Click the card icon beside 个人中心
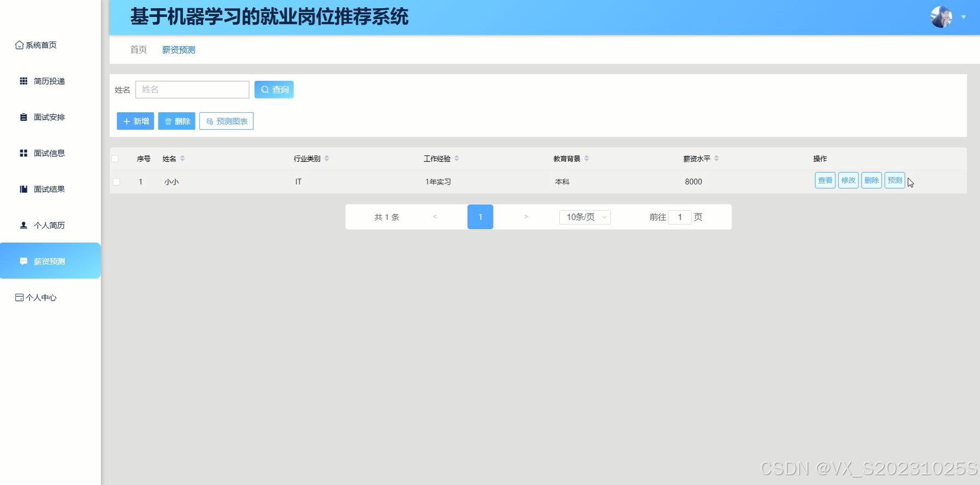Viewport: 980px width, 485px height. [19, 298]
